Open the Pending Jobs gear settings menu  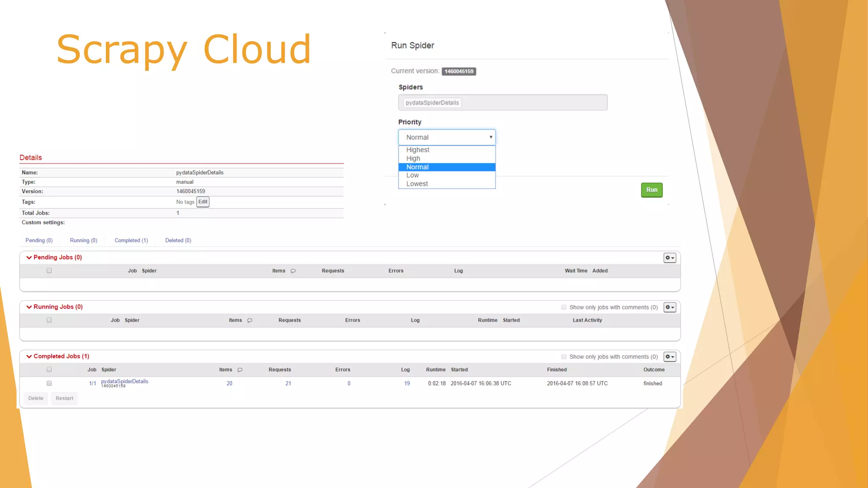pyautogui.click(x=670, y=258)
